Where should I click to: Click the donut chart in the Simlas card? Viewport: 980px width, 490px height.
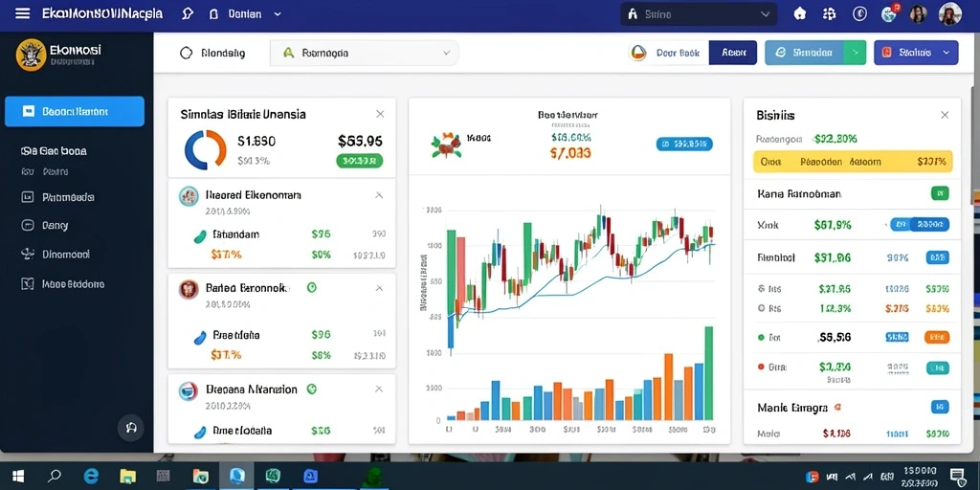coord(206,150)
